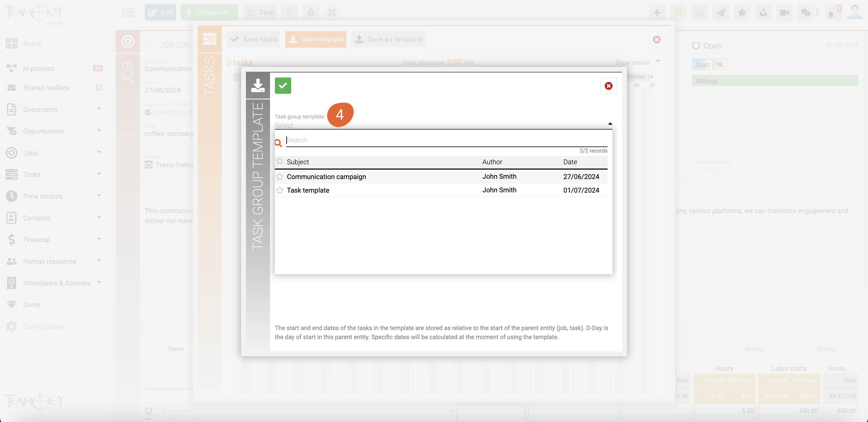The width and height of the screenshot is (868, 422).
Task: Click the Edit button in toolbar
Action: (160, 12)
